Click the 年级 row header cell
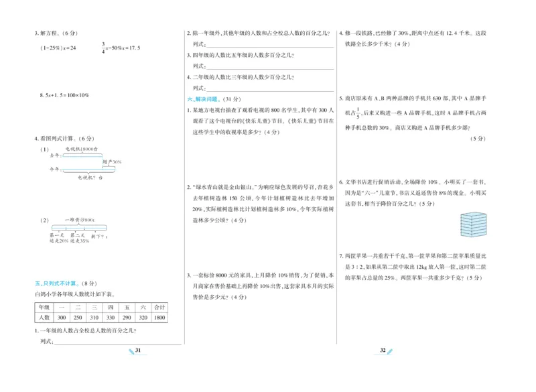This screenshot has height=392, width=536. (43, 307)
